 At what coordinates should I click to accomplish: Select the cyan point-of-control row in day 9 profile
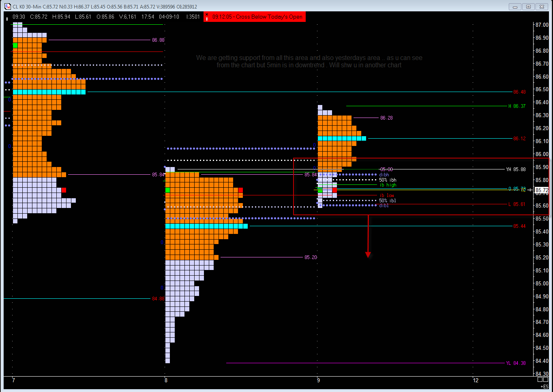342,139
